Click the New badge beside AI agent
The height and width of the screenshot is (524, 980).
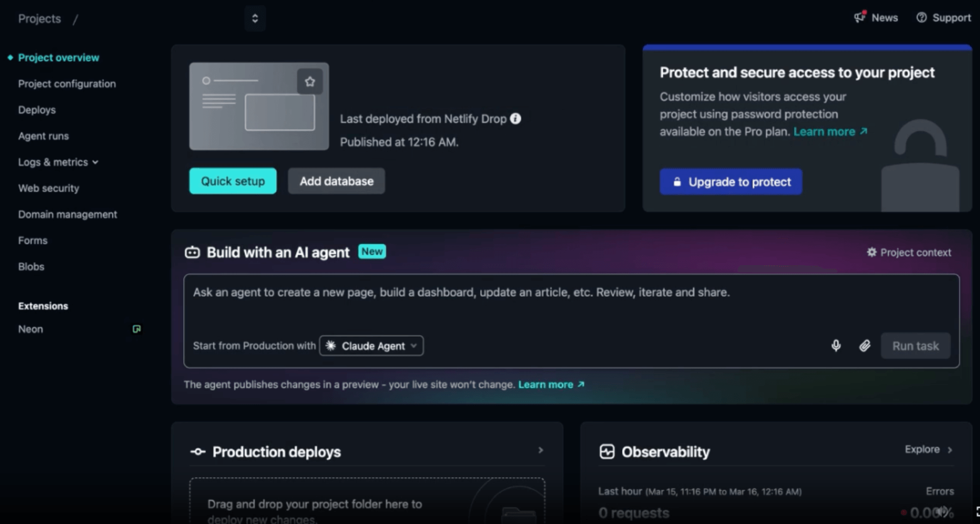(x=372, y=251)
